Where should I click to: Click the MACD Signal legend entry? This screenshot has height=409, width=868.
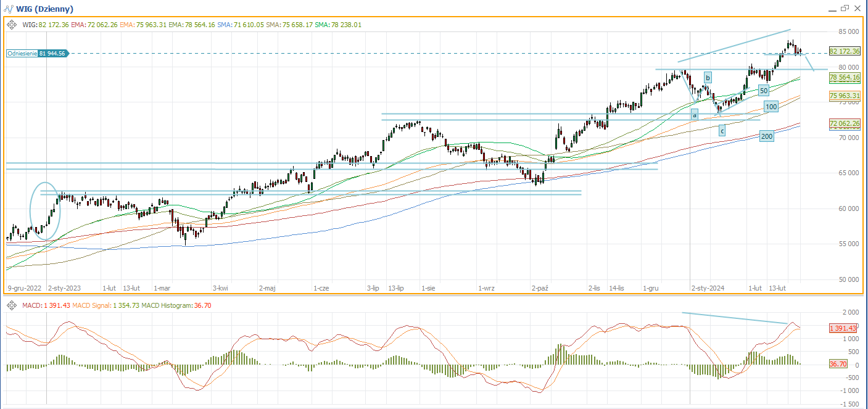click(x=91, y=305)
